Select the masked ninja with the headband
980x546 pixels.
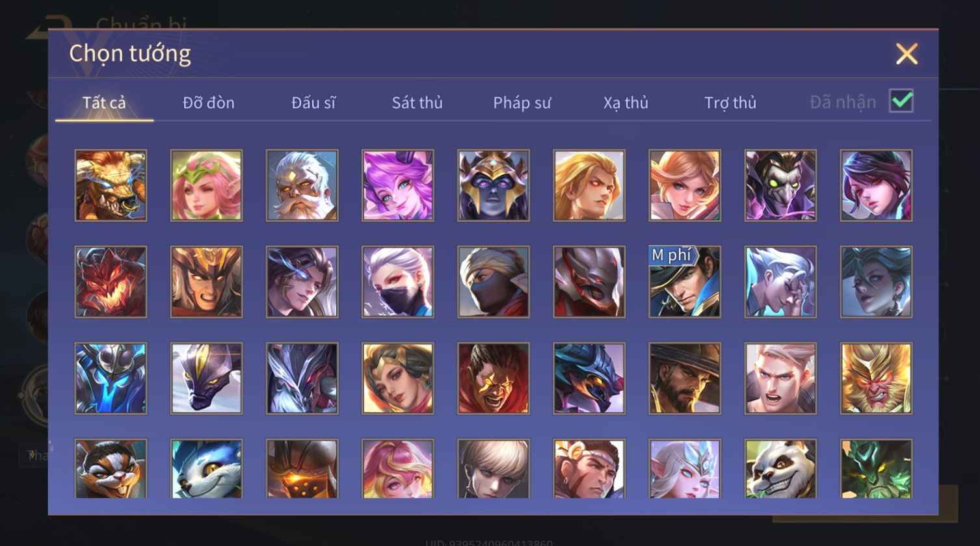pyautogui.click(x=494, y=281)
